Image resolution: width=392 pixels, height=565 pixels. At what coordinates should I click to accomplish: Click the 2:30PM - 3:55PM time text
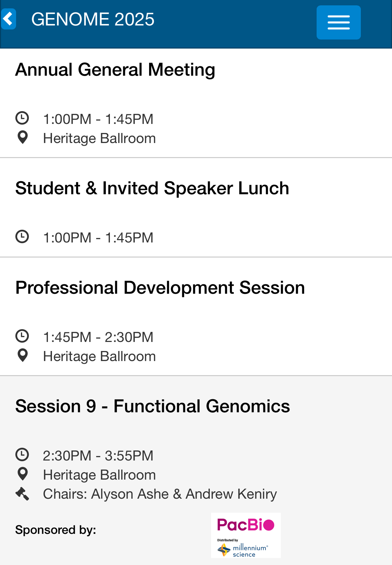pos(98,455)
